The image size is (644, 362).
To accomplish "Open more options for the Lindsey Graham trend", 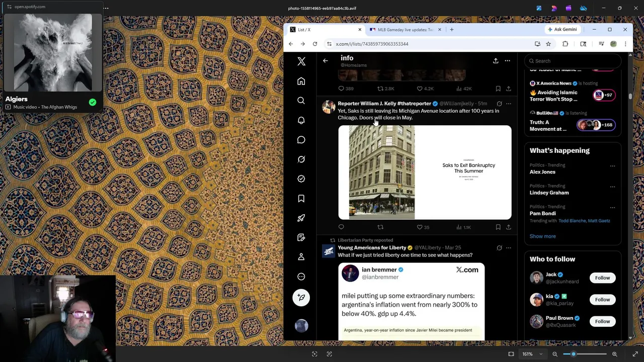I will 612,187.
